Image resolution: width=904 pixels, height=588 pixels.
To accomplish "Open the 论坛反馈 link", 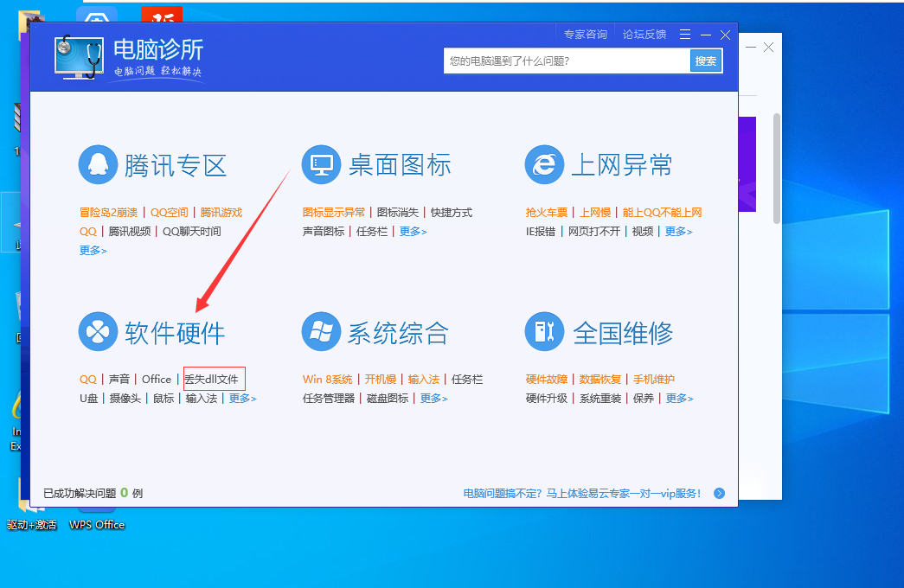I will pyautogui.click(x=644, y=35).
